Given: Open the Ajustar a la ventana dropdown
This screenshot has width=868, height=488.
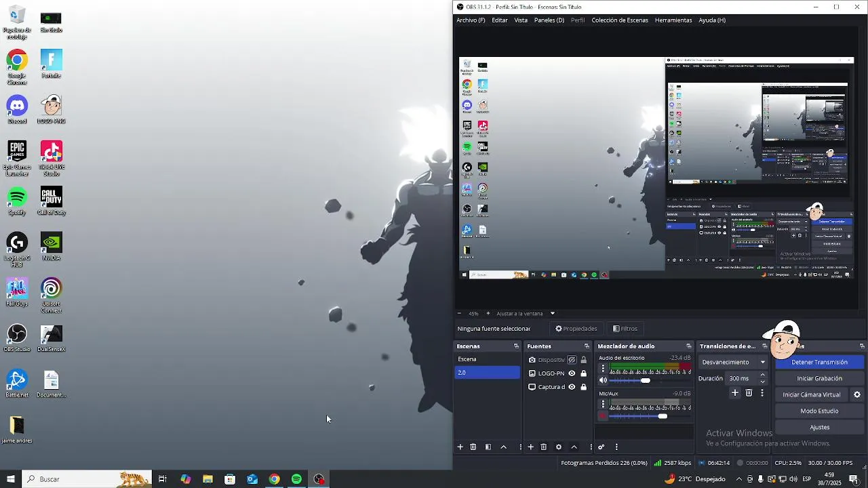Looking at the screenshot, I should click(524, 314).
